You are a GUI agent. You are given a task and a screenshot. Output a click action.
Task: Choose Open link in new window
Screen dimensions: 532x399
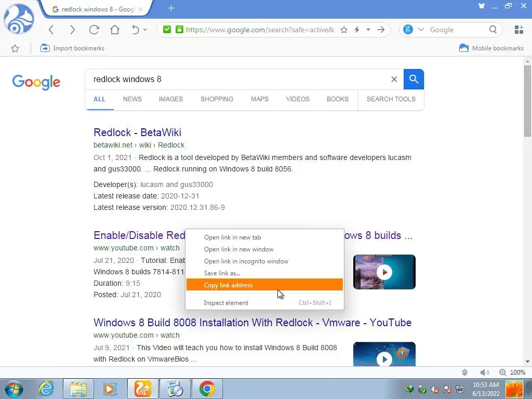coord(264,249)
